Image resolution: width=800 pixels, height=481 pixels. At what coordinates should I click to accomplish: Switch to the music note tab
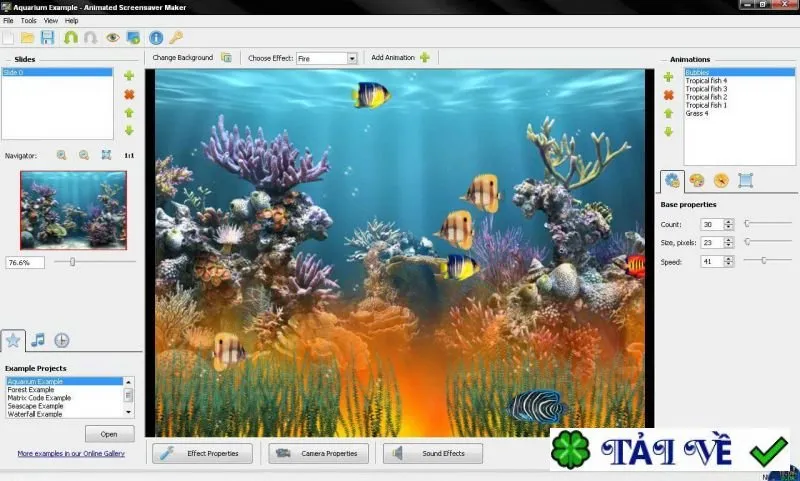[x=37, y=340]
